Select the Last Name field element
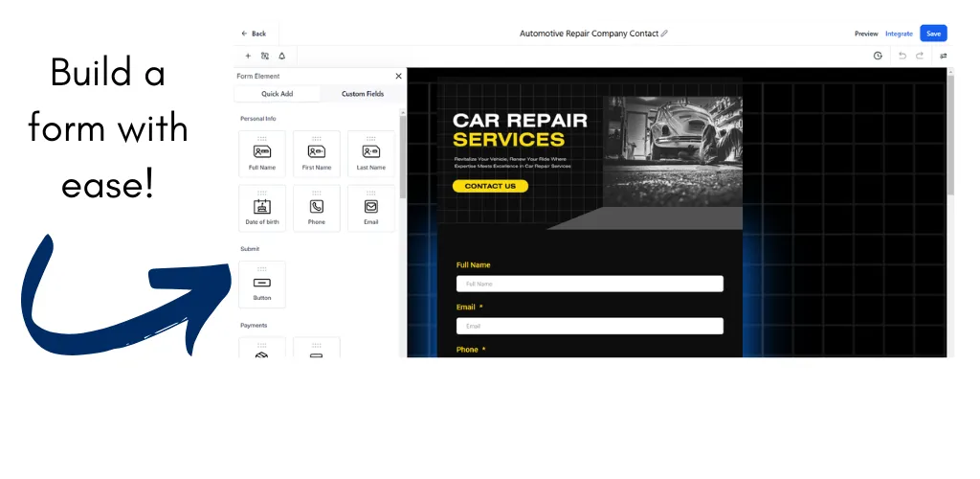 click(x=370, y=153)
